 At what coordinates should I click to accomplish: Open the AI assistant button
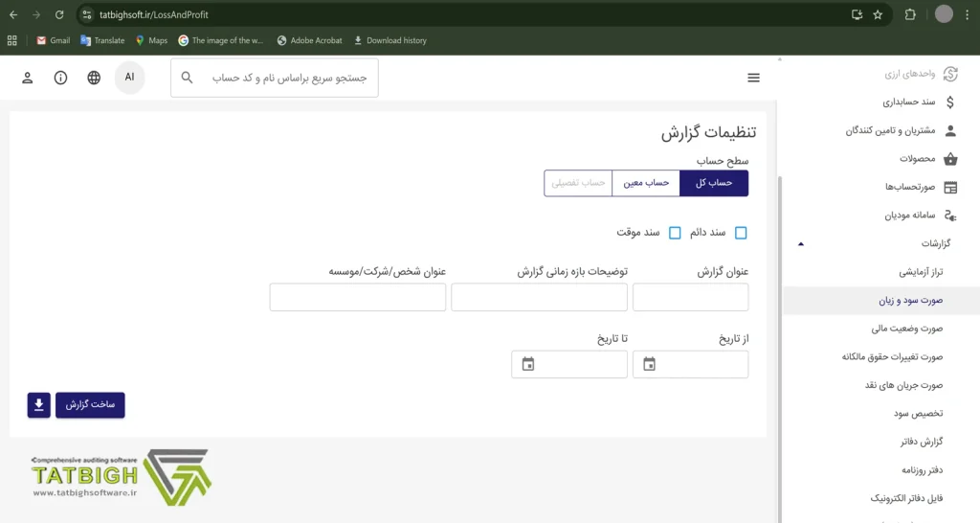coord(130,77)
